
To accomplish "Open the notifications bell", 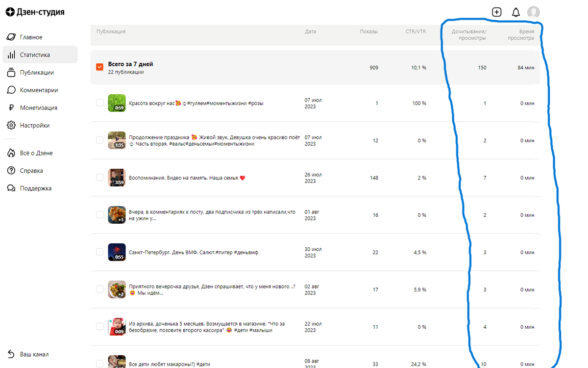I will (515, 12).
